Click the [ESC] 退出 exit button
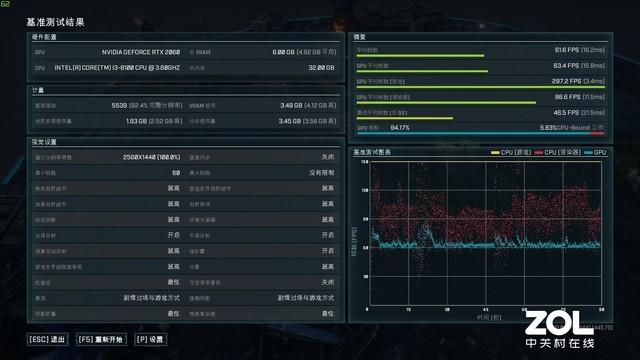The height and width of the screenshot is (360, 640). click(47, 339)
